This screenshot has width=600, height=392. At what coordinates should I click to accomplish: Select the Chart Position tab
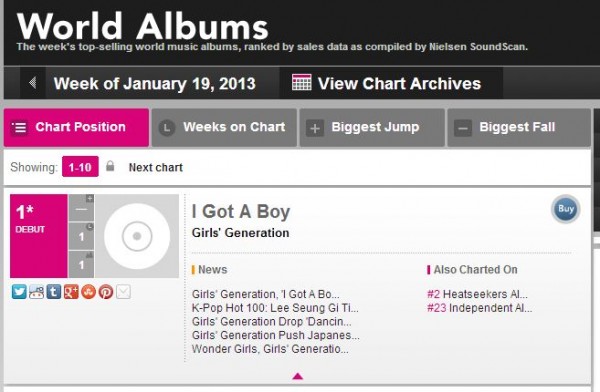click(x=77, y=127)
